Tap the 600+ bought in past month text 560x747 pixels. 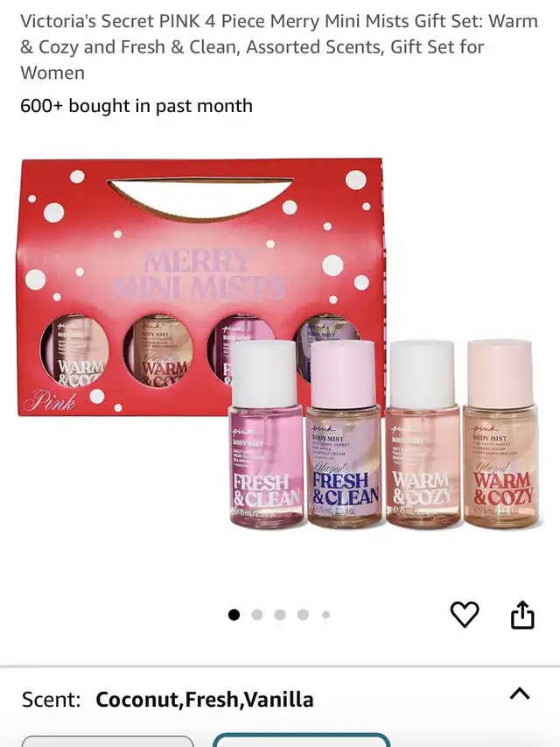tap(136, 106)
